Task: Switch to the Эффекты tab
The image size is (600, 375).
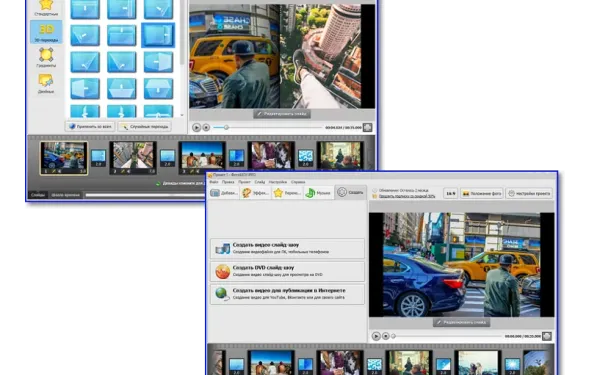Action: click(256, 193)
